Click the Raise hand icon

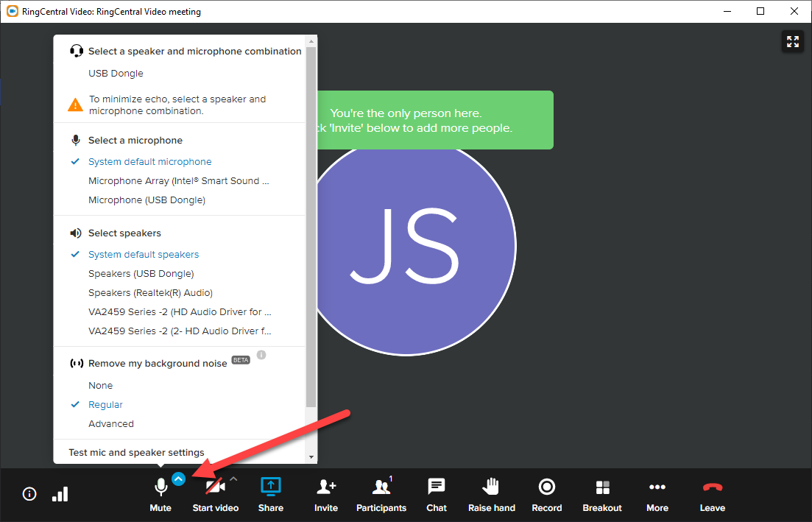tap(490, 487)
